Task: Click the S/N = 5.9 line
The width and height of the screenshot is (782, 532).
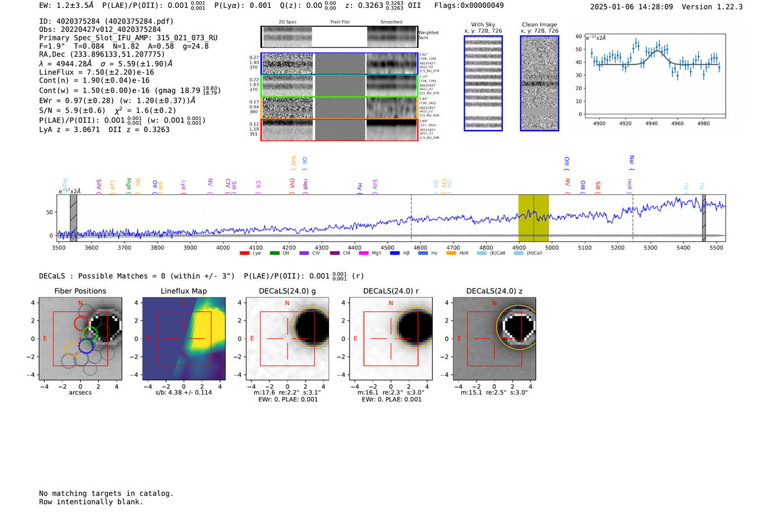Action: point(108,111)
